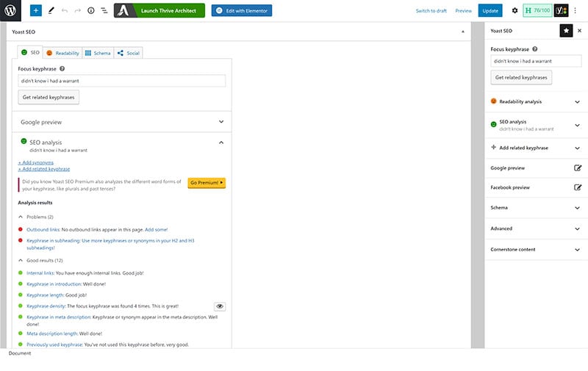This screenshot has width=588, height=371.
Task: Open the Previously used keyphrase link
Action: tap(54, 345)
